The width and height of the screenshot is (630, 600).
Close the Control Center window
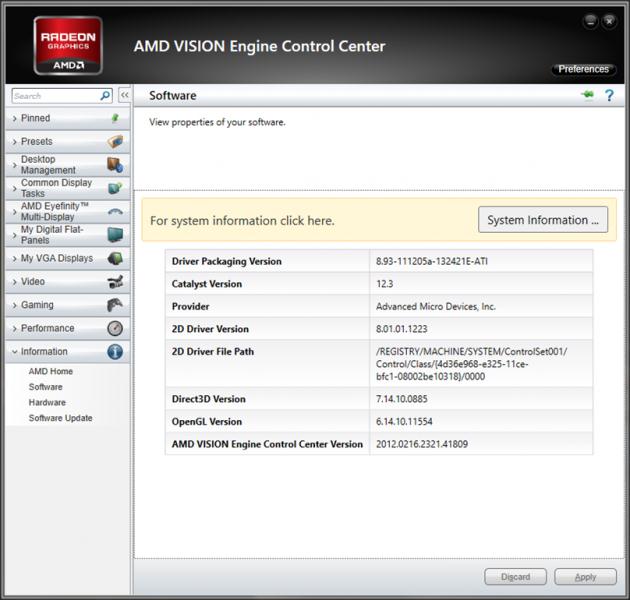pyautogui.click(x=609, y=21)
